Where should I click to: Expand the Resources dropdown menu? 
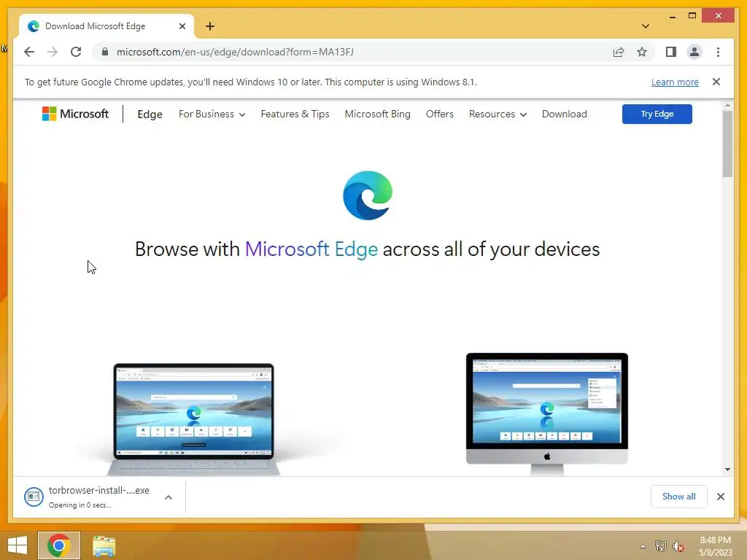click(x=498, y=114)
